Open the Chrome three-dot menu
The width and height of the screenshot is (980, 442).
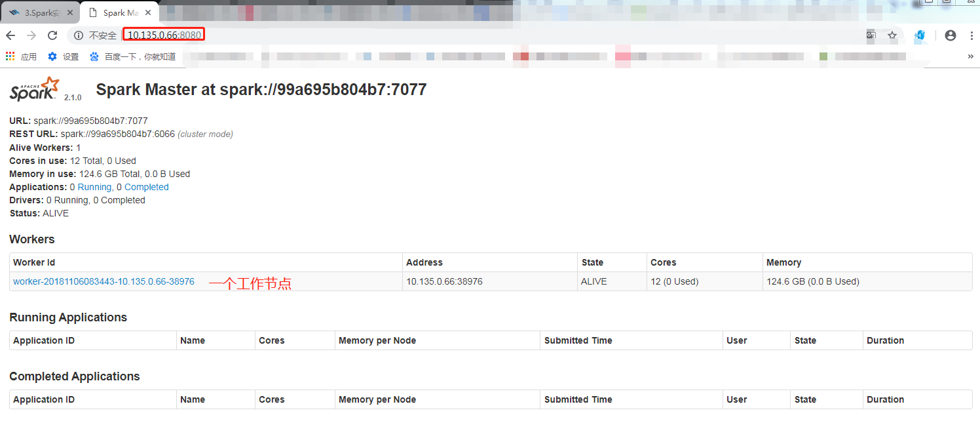tap(971, 35)
